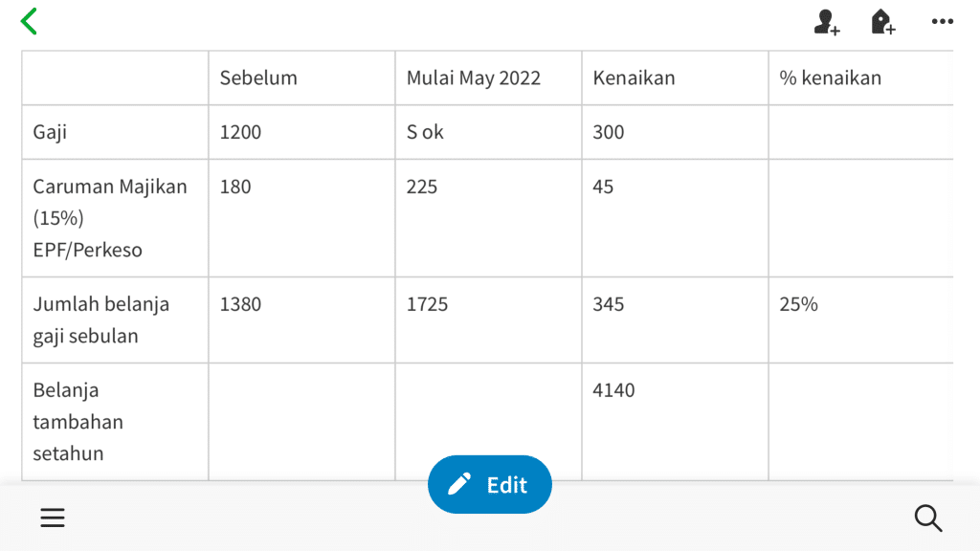
Task: Open the three-dot more options menu
Action: [942, 22]
